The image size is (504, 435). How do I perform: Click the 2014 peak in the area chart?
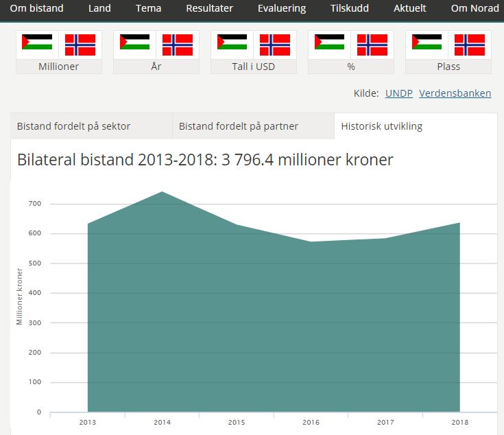point(163,192)
